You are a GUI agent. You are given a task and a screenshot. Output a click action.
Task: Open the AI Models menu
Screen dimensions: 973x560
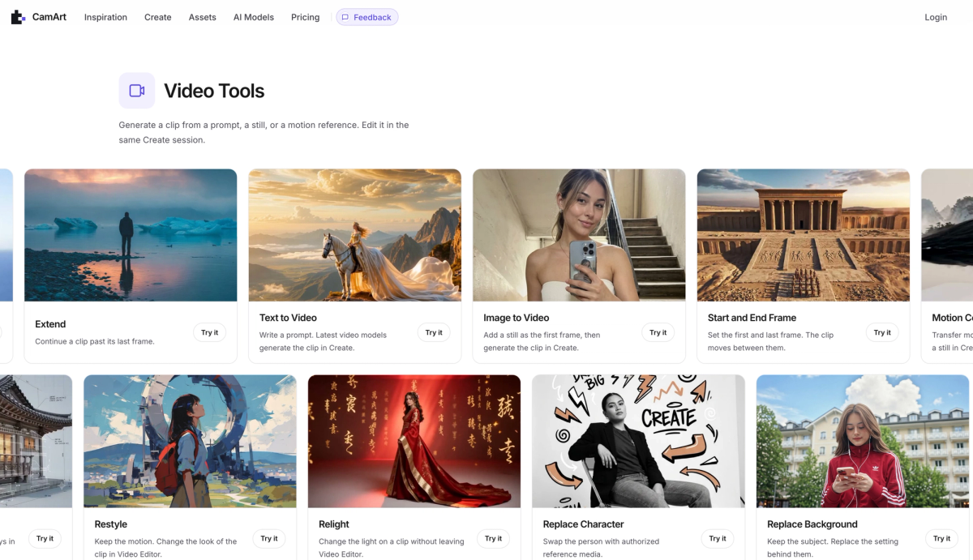(254, 17)
